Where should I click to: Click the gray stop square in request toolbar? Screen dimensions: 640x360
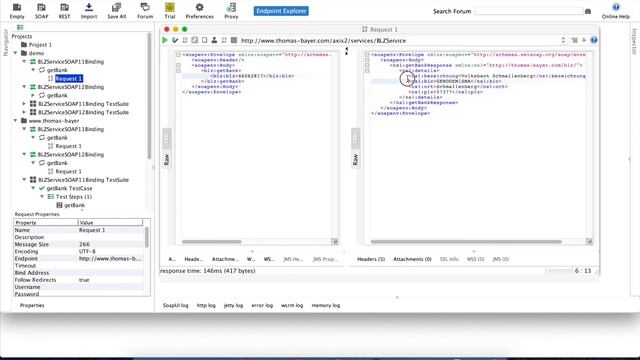click(234, 40)
